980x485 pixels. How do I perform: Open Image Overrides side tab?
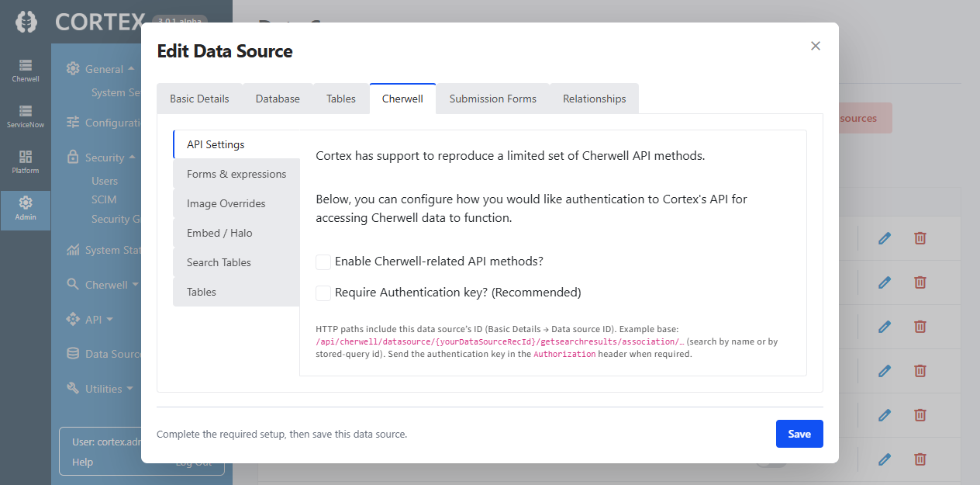point(236,203)
